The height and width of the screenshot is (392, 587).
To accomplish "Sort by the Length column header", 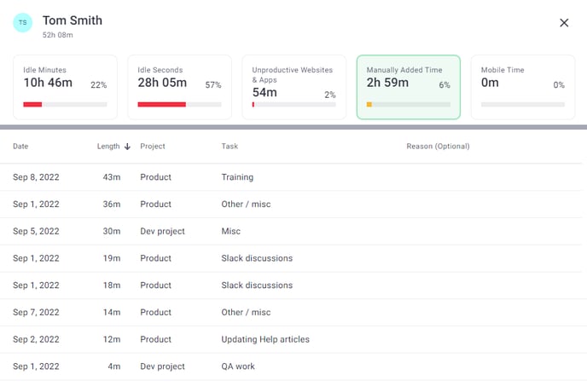I will [108, 147].
